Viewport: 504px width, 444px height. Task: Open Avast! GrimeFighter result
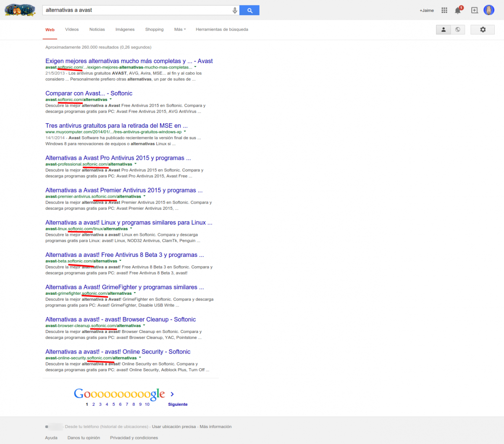[125, 288]
